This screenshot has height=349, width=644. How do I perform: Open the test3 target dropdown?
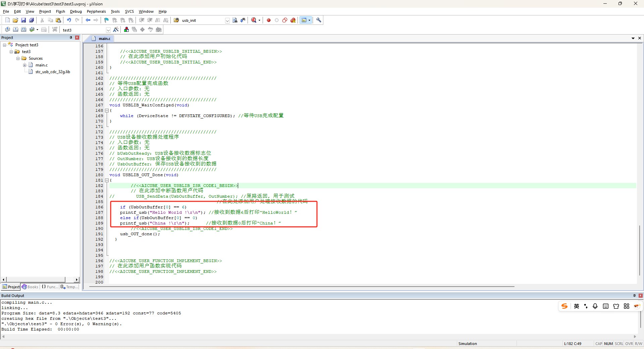coord(108,30)
